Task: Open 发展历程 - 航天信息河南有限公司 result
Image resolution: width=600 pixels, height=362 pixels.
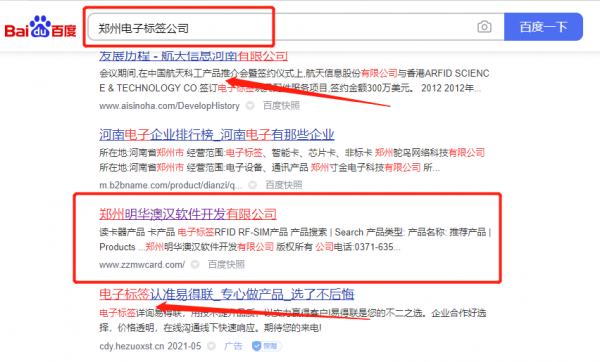Action: click(193, 56)
